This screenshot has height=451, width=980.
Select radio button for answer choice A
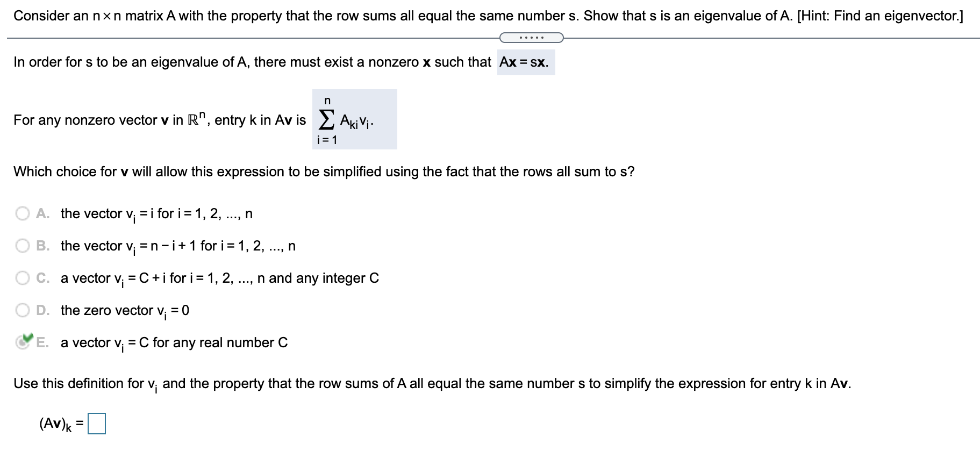[23, 213]
